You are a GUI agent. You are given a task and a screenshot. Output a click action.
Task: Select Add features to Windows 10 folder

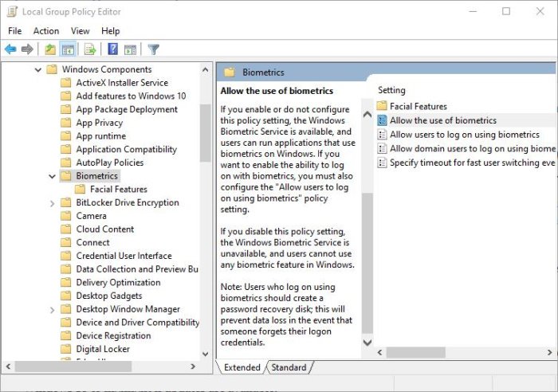pyautogui.click(x=131, y=96)
